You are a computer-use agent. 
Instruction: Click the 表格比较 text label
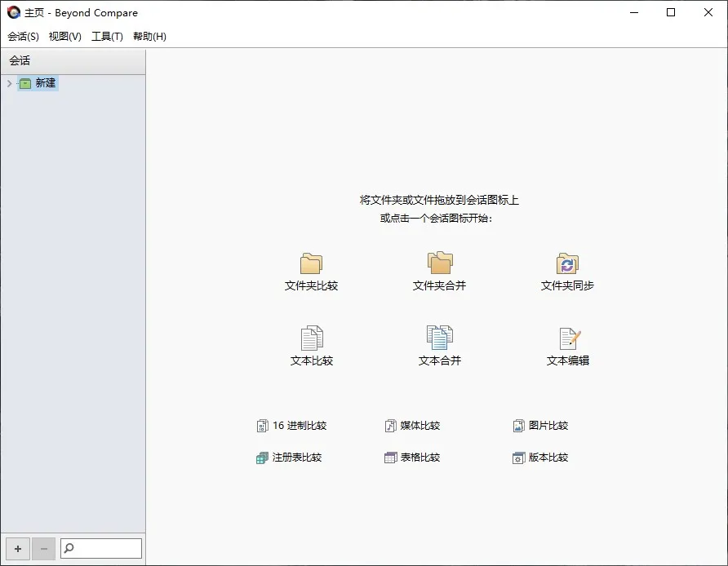420,458
